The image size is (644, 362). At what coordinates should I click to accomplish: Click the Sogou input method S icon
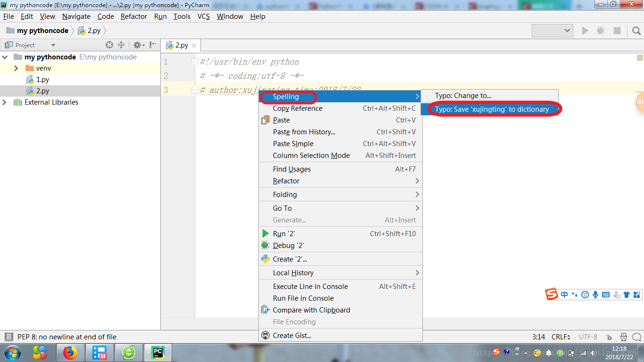[x=552, y=295]
